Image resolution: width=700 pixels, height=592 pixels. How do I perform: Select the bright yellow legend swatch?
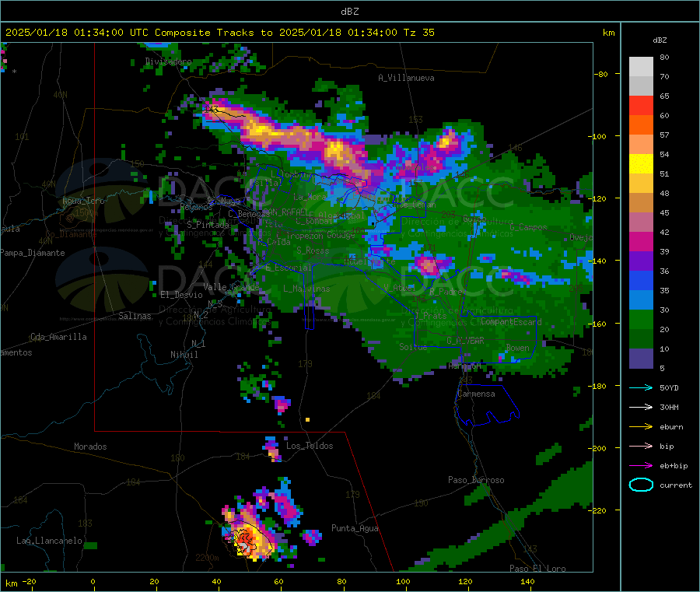(x=641, y=164)
